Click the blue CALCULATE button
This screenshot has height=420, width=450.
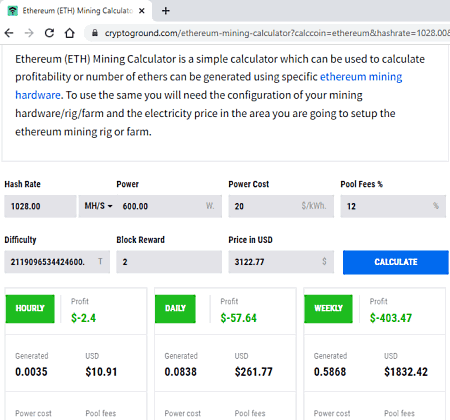point(396,262)
